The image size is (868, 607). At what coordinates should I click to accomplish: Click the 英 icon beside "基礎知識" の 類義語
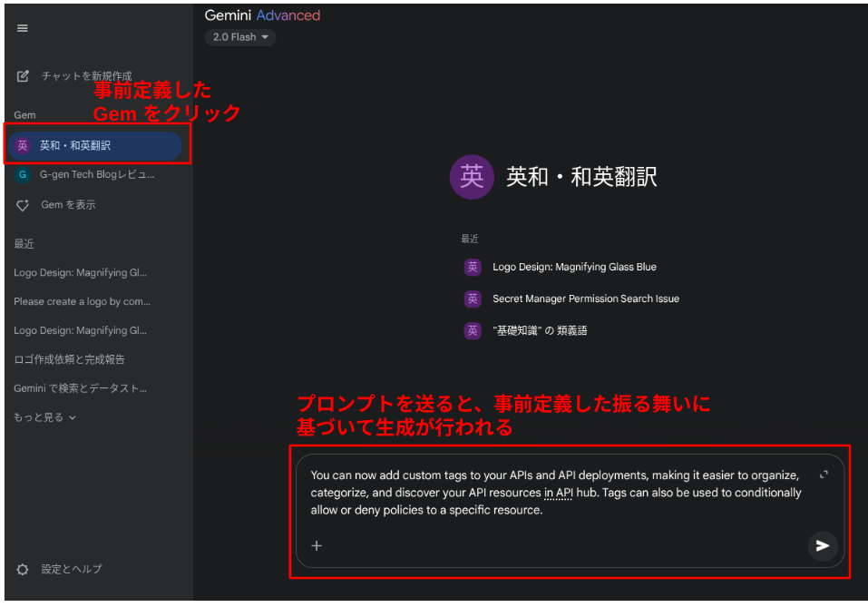pos(473,330)
